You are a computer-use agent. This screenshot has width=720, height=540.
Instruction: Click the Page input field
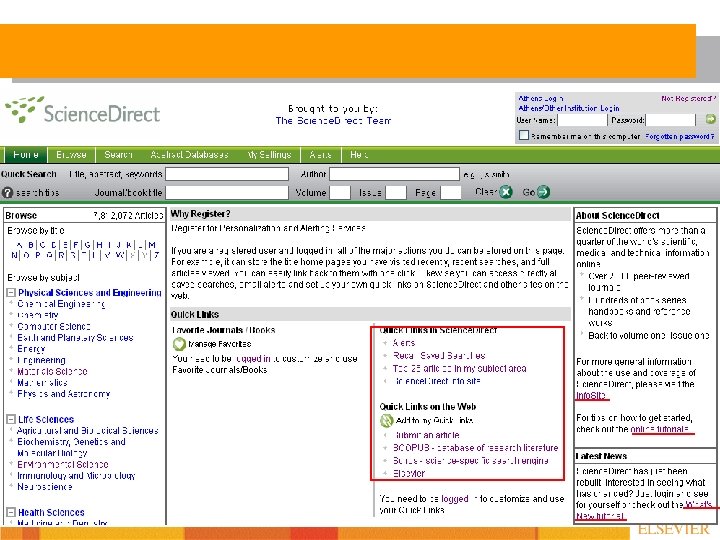[450, 192]
